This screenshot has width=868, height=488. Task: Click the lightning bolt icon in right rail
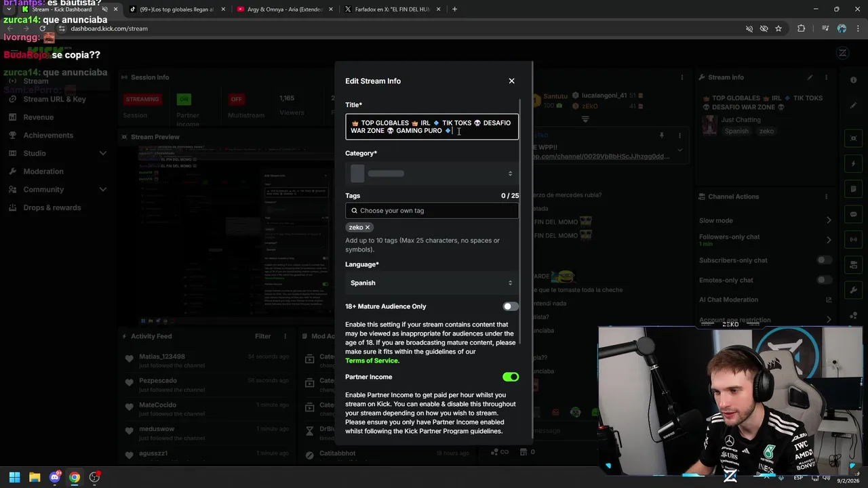tap(853, 164)
